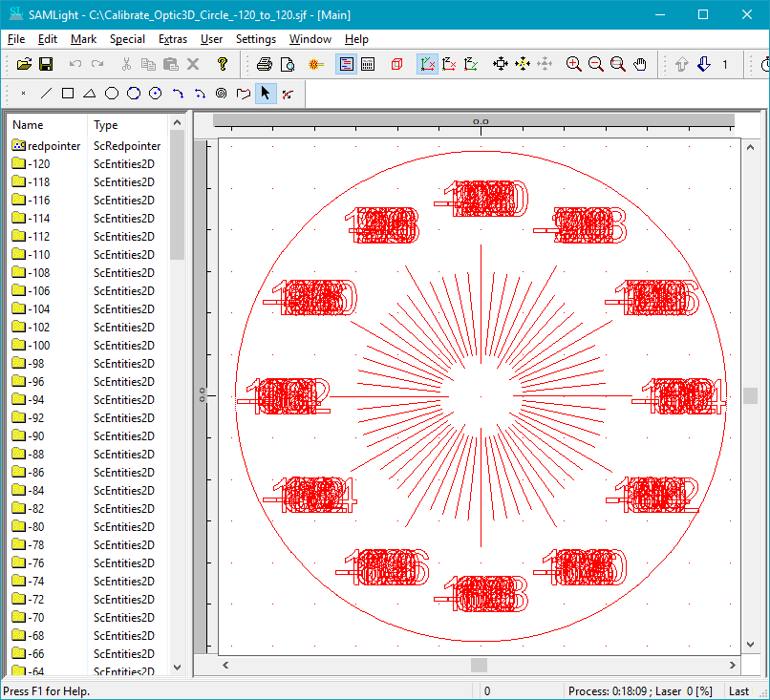Click the Open file folder icon
Viewport: 770px width, 700px height.
point(24,64)
